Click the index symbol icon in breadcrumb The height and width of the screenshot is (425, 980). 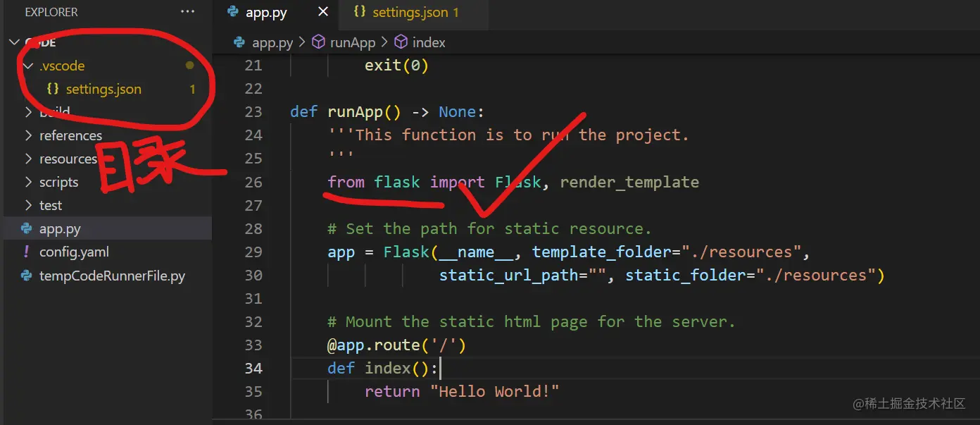pos(401,42)
